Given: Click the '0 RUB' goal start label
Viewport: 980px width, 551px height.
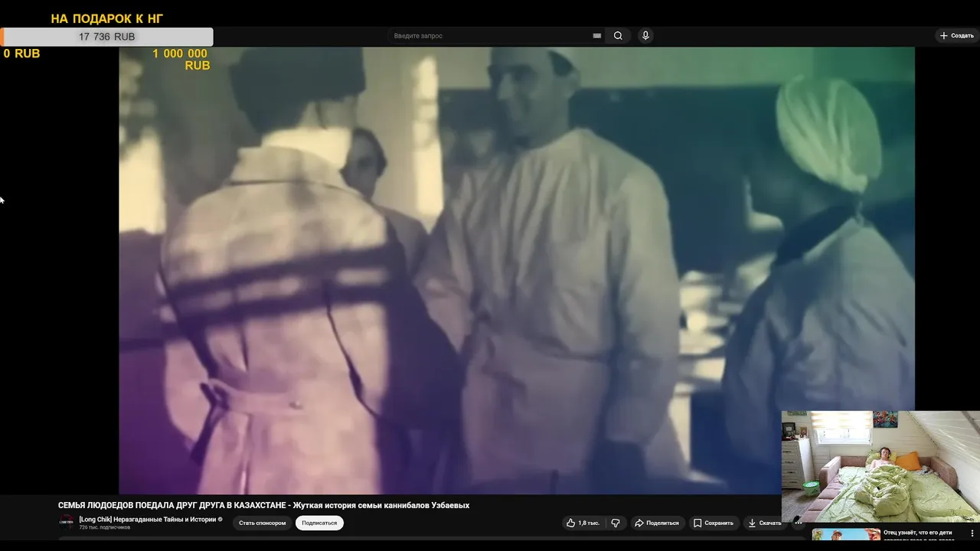Looking at the screenshot, I should (21, 54).
